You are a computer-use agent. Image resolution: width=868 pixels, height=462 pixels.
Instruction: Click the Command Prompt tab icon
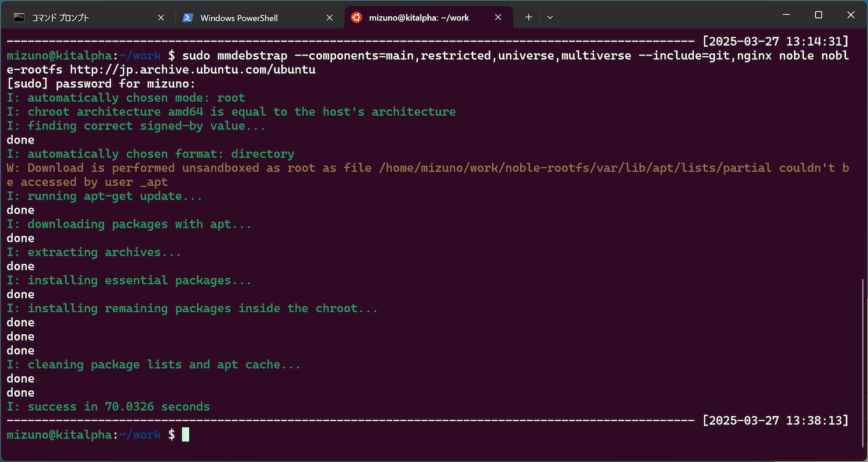(19, 17)
